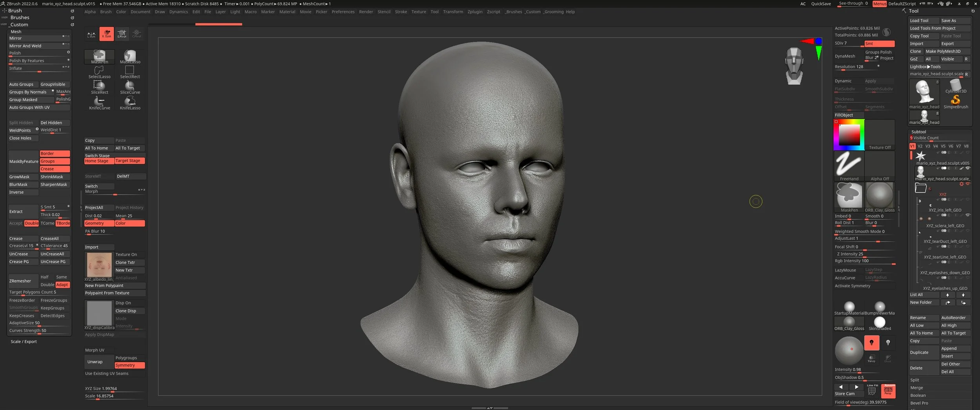980x410 pixels.
Task: Click the next camera right arrow
Action: pyautogui.click(x=857, y=387)
